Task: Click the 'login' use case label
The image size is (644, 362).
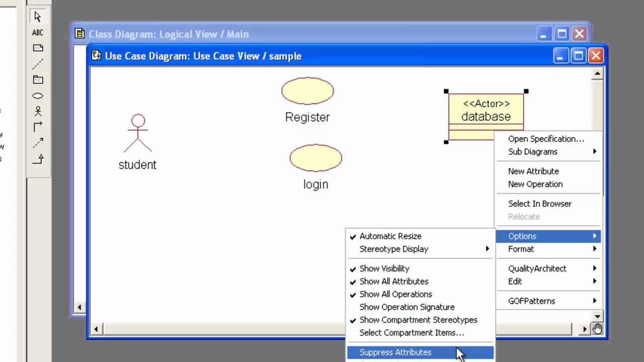Action: [x=315, y=185]
